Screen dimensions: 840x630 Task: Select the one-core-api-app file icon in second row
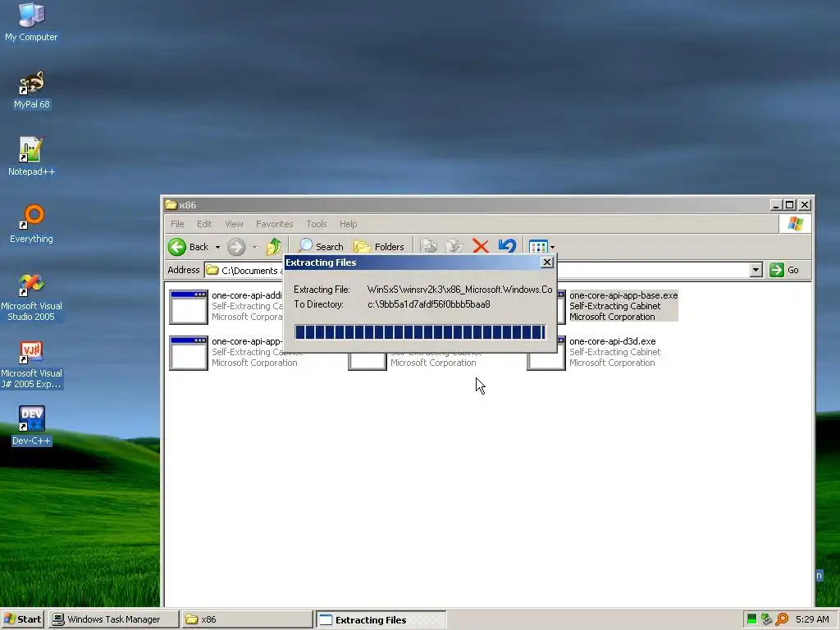(x=189, y=353)
